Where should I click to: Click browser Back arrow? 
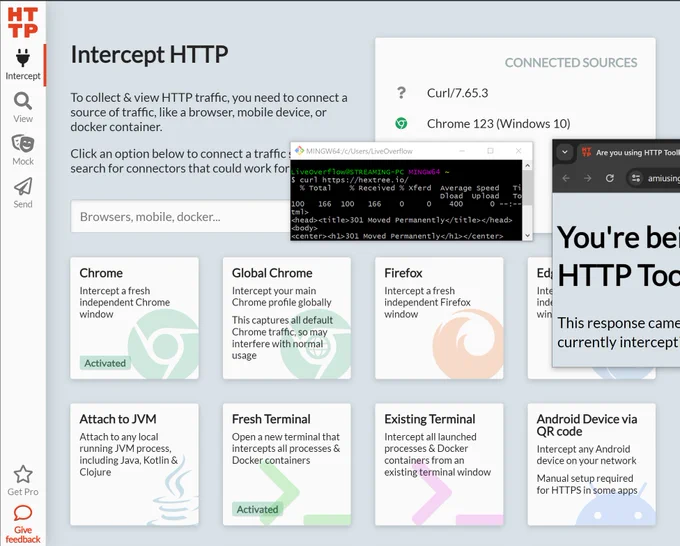566,178
